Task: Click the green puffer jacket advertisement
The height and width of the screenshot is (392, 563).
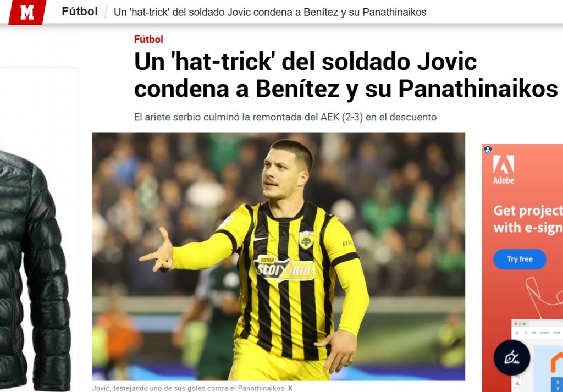Action: (x=35, y=270)
